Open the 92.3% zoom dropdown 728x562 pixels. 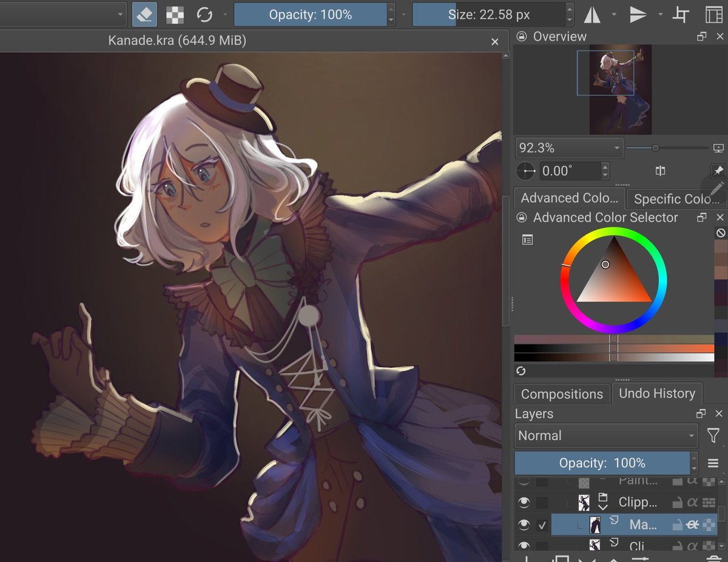[x=568, y=147]
